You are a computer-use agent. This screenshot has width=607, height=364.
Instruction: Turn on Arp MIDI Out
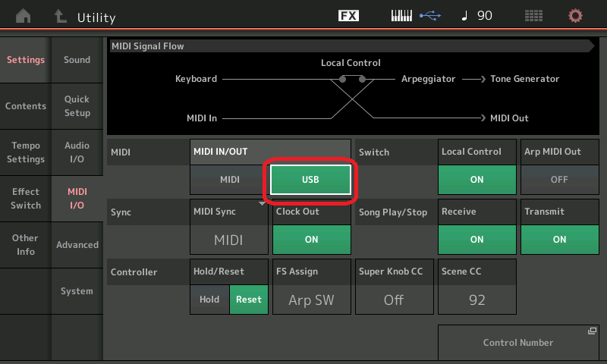[x=559, y=180]
